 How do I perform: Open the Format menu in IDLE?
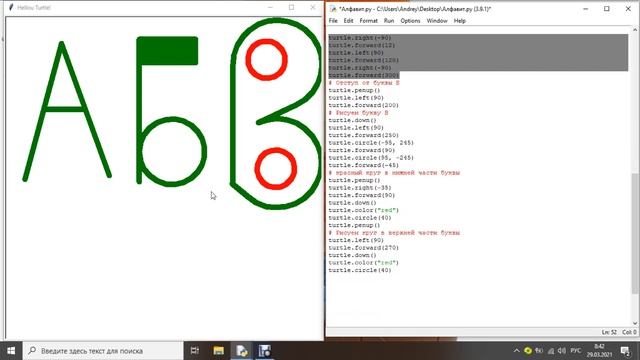point(368,21)
